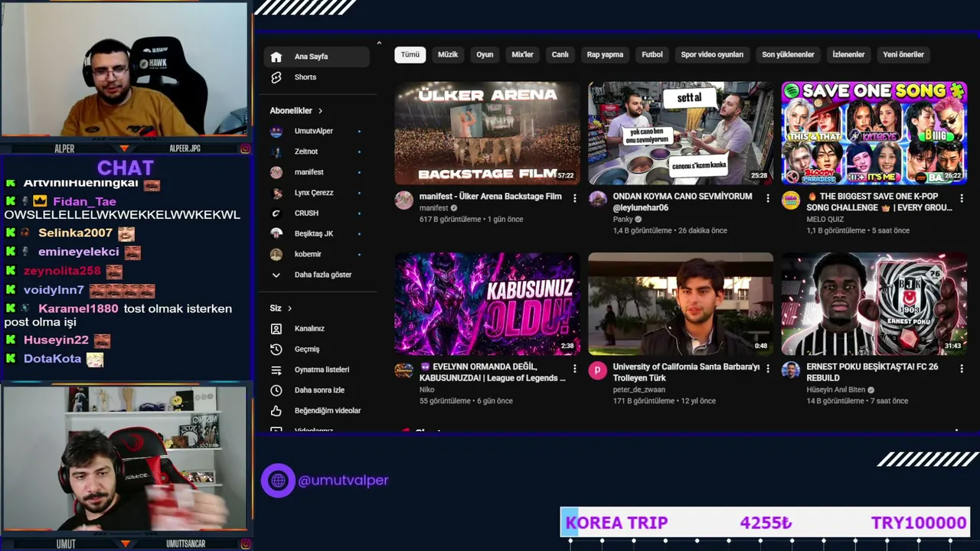Click the Hüseyin Anıl Biten channel avatar
This screenshot has width=980, height=551.
[x=791, y=370]
